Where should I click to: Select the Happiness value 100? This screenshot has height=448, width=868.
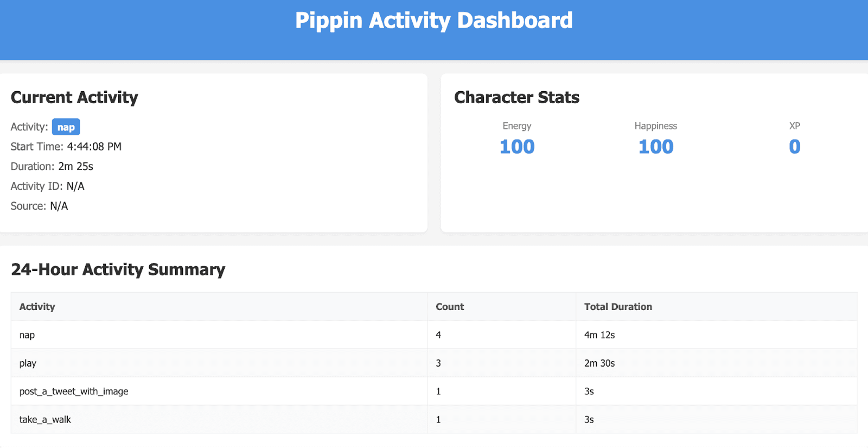point(655,147)
